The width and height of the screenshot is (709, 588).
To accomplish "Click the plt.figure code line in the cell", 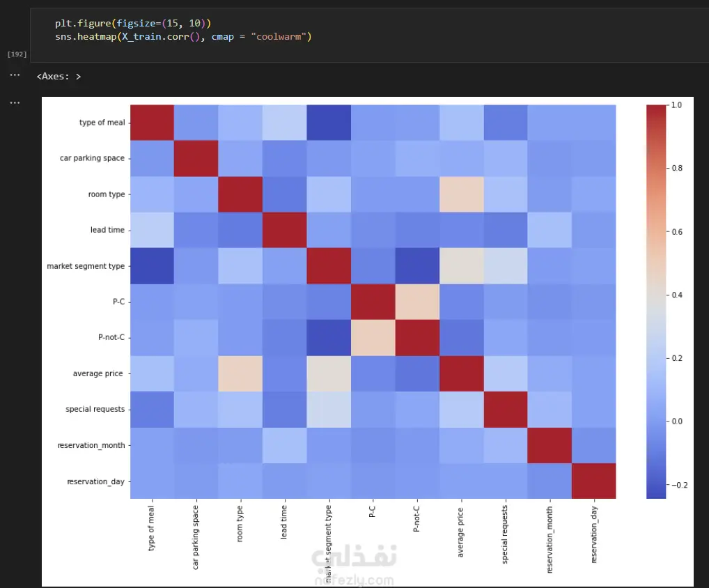I will [x=133, y=23].
